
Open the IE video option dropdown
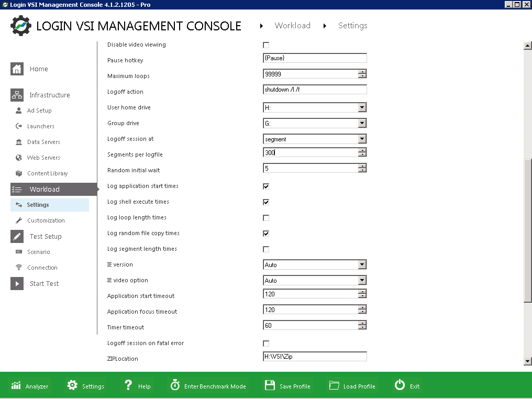(x=362, y=280)
